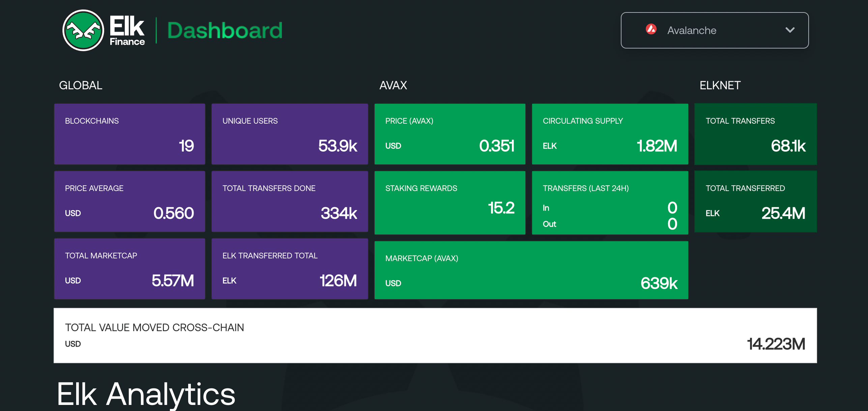Click the Total Transferred value 25.4M
The width and height of the screenshot is (868, 411).
[x=783, y=213]
